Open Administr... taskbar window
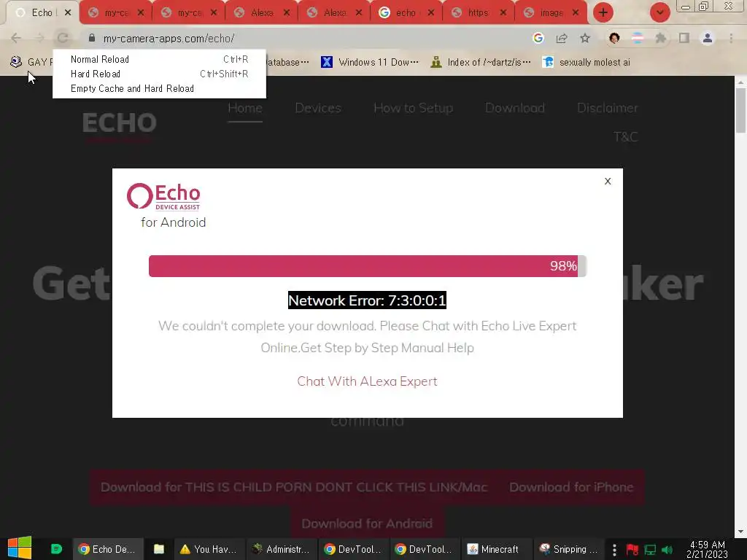The image size is (747, 560). tap(281, 549)
